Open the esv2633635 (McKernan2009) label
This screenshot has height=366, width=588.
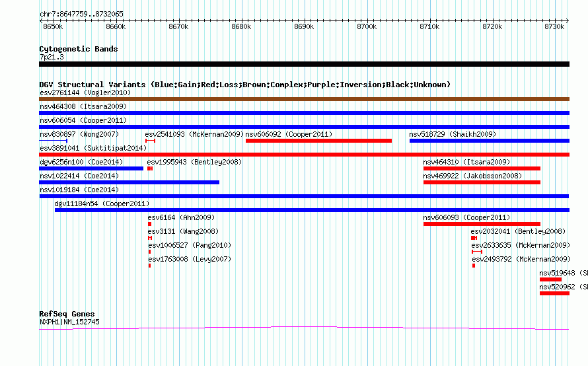pyautogui.click(x=521, y=245)
